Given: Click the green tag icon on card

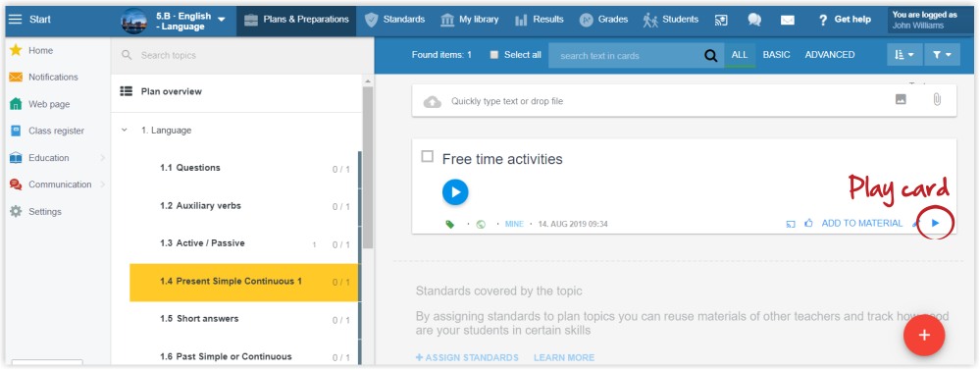Looking at the screenshot, I should click(x=450, y=225).
